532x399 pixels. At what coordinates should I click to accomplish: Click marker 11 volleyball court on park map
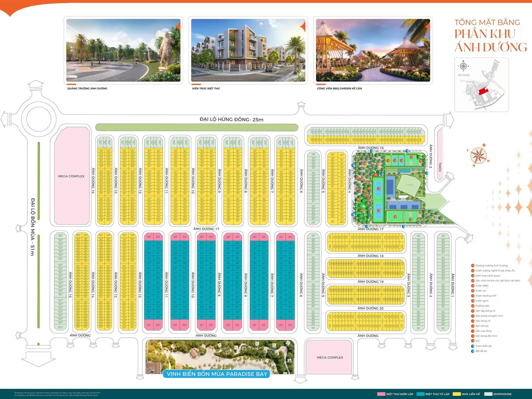(x=388, y=160)
